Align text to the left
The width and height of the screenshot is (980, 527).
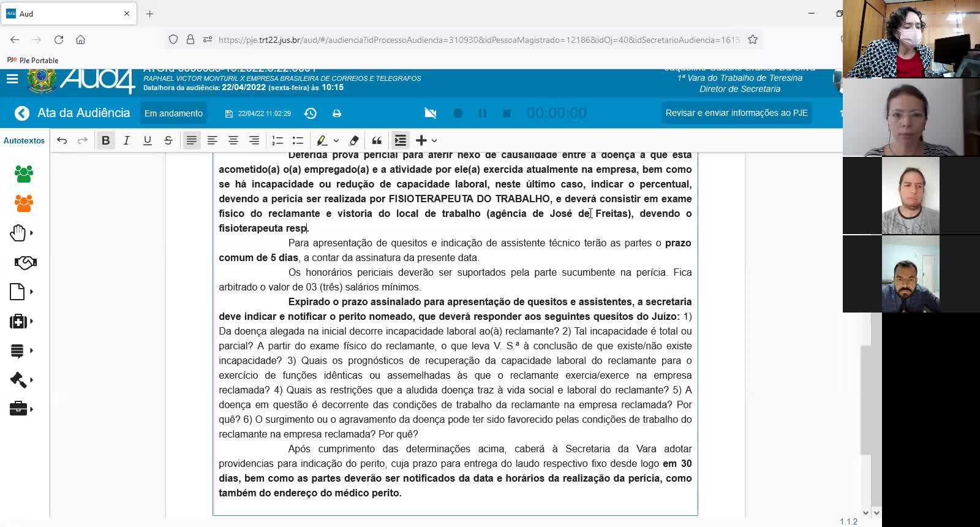(x=213, y=140)
